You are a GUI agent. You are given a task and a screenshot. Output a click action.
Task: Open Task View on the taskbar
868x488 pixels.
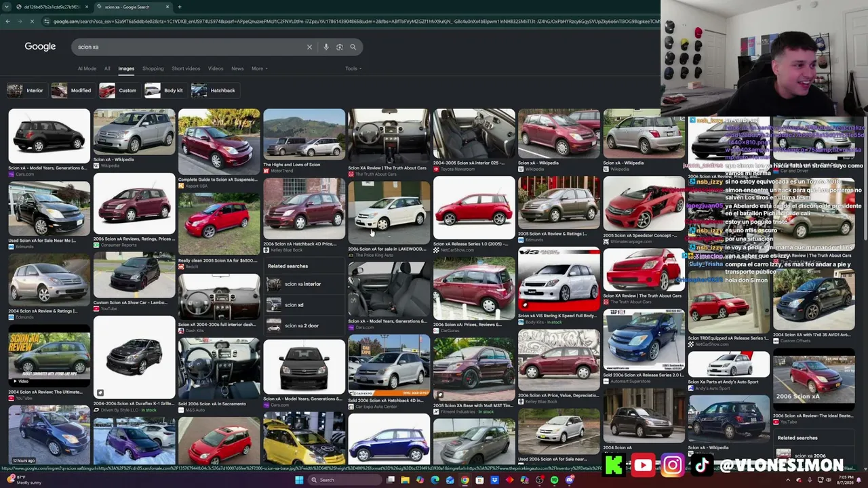coord(391,480)
